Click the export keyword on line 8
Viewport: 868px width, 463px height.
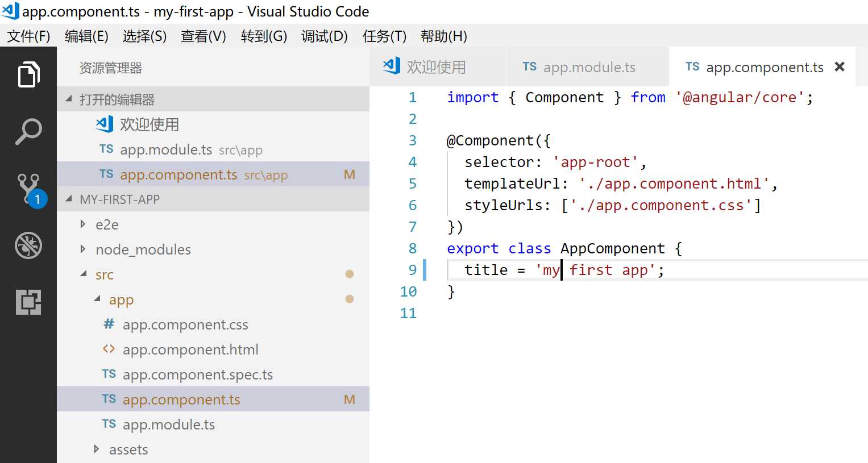click(x=473, y=248)
